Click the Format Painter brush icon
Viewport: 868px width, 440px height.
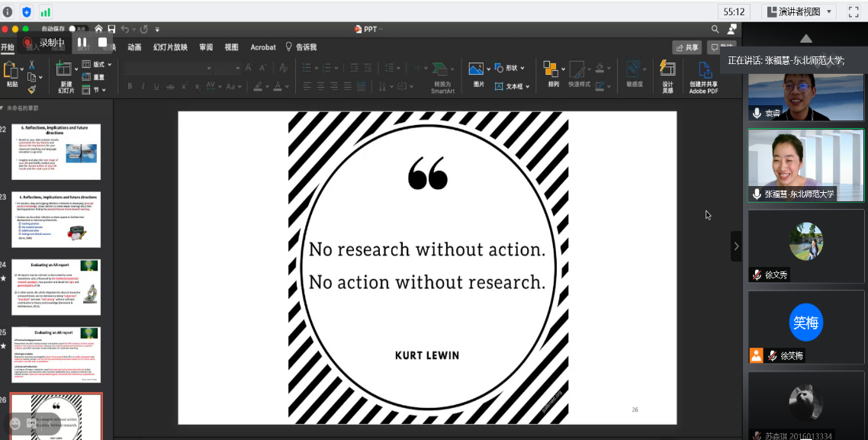coord(31,89)
